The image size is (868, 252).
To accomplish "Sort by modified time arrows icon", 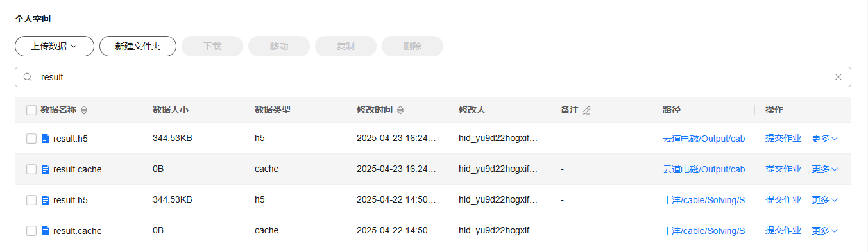I will [400, 110].
